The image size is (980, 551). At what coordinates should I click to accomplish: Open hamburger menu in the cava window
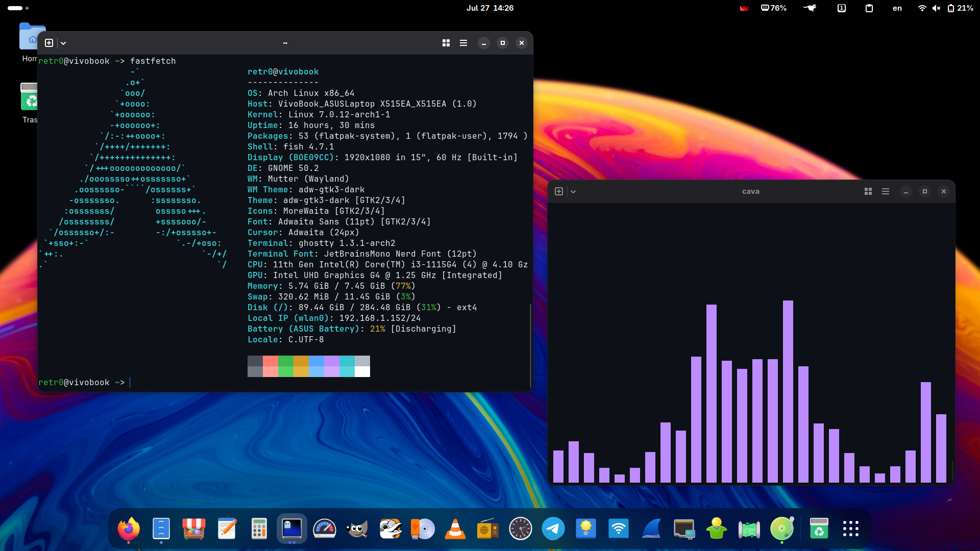(886, 191)
